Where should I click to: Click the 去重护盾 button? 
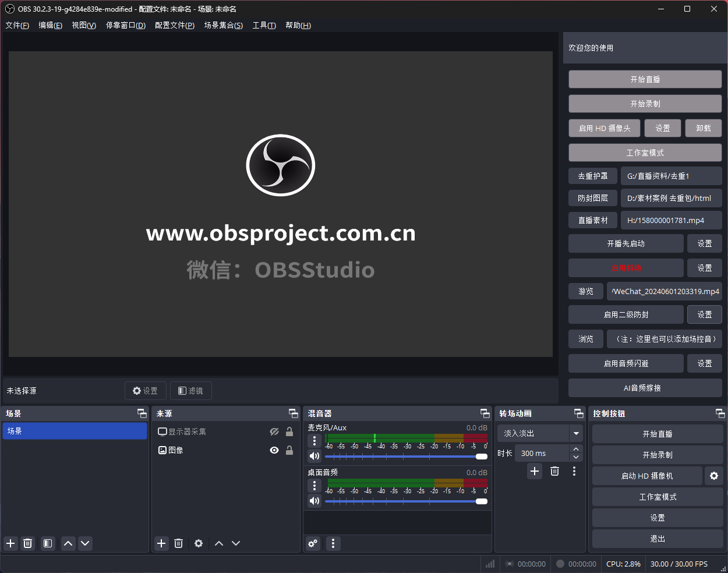coord(593,176)
